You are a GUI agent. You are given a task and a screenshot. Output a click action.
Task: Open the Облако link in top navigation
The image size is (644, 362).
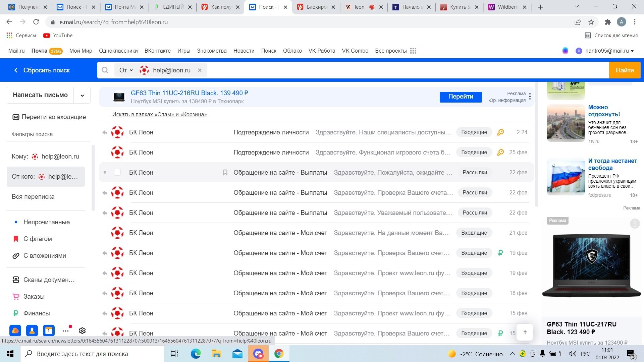[292, 51]
